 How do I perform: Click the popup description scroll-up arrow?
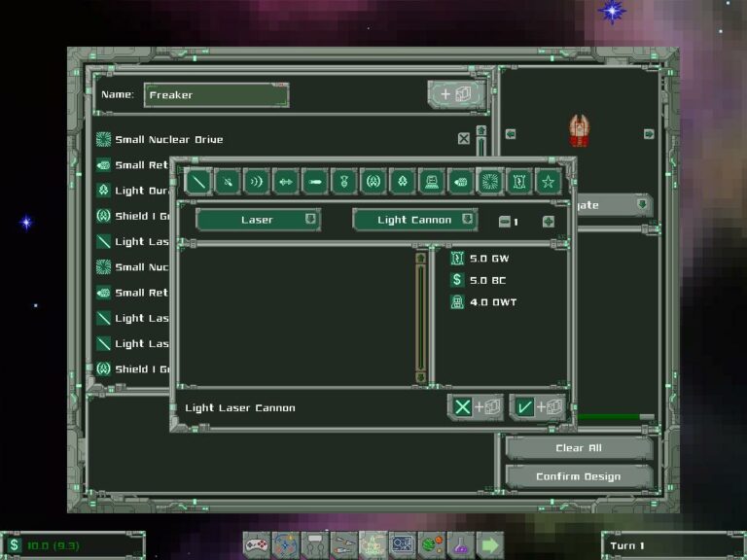coord(420,258)
